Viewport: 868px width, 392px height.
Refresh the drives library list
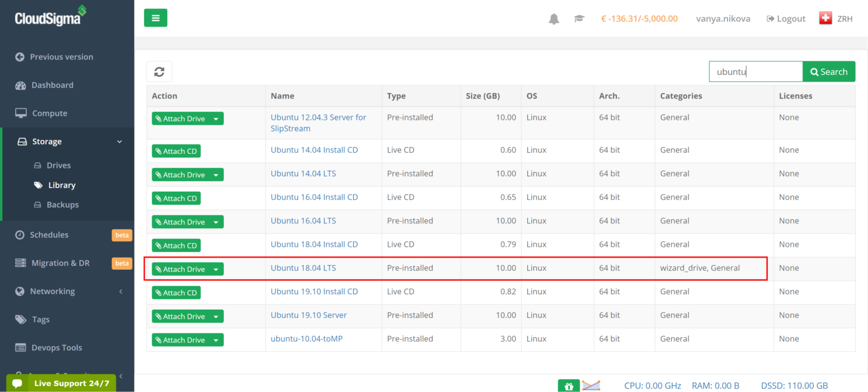click(x=159, y=71)
